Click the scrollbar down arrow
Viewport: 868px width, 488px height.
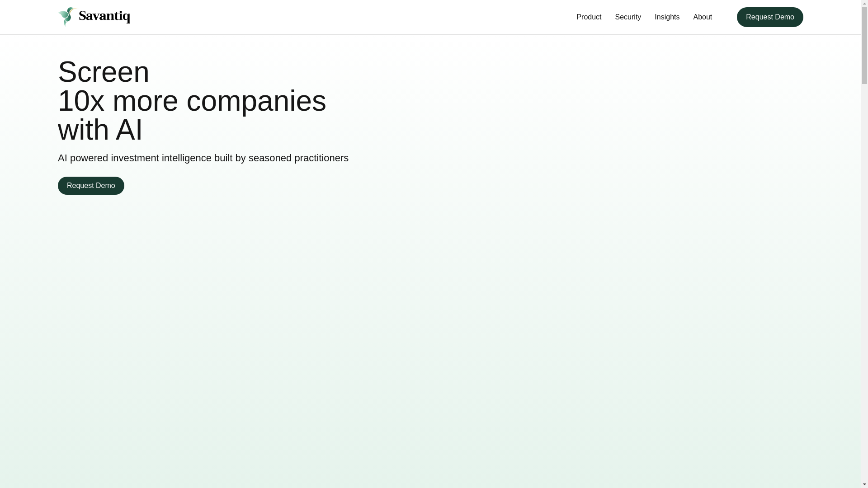[864, 484]
